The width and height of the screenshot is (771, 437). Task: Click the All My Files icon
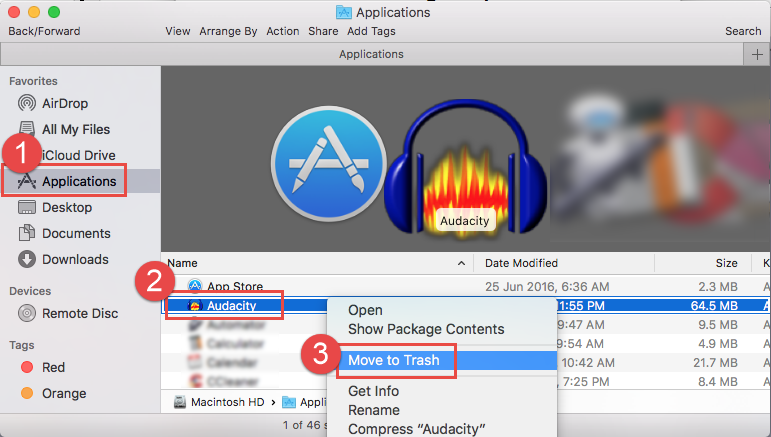(27, 129)
